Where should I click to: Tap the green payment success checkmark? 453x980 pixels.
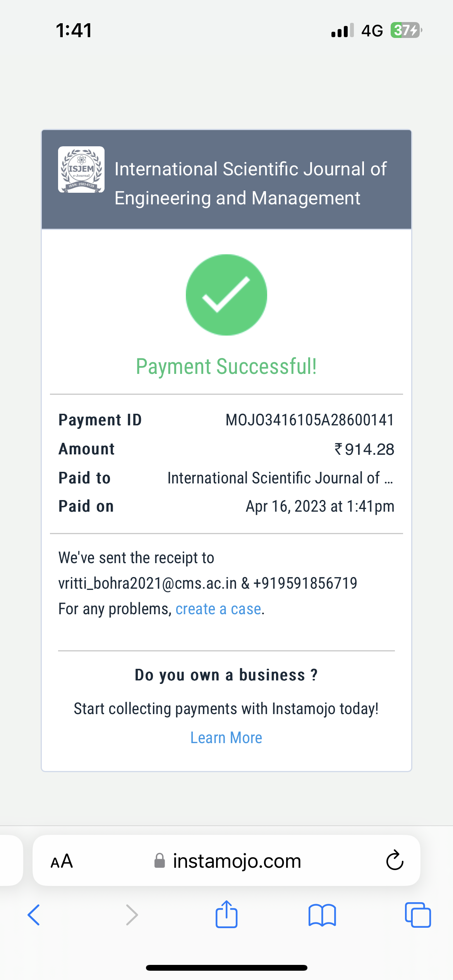[226, 295]
